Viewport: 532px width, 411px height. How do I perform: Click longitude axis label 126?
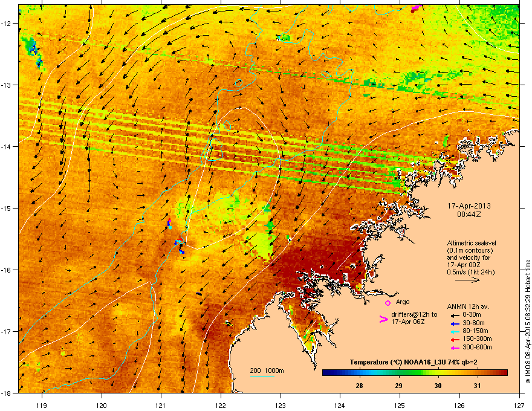tap(459, 405)
